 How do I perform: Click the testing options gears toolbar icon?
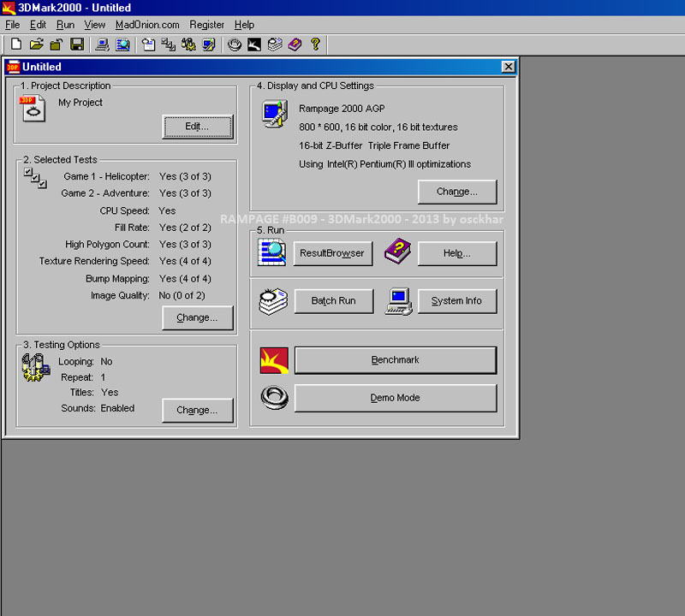click(188, 44)
